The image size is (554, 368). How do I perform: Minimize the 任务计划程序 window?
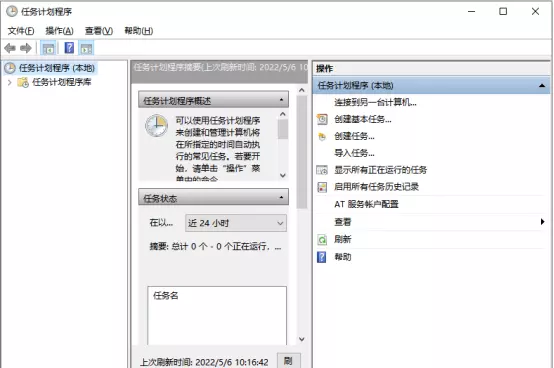471,12
